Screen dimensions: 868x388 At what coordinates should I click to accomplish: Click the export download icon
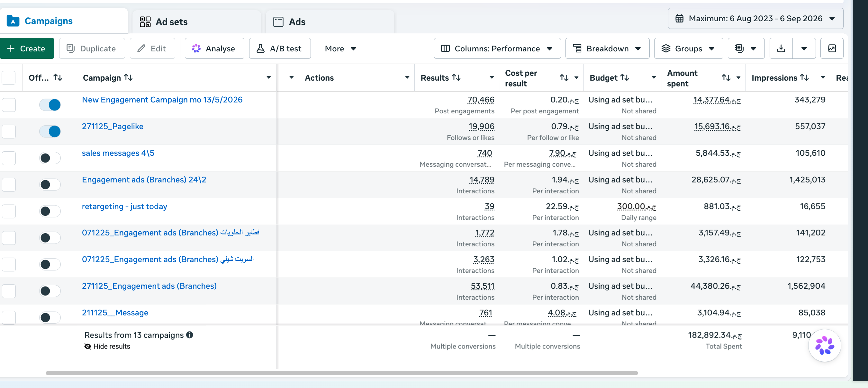coord(781,48)
